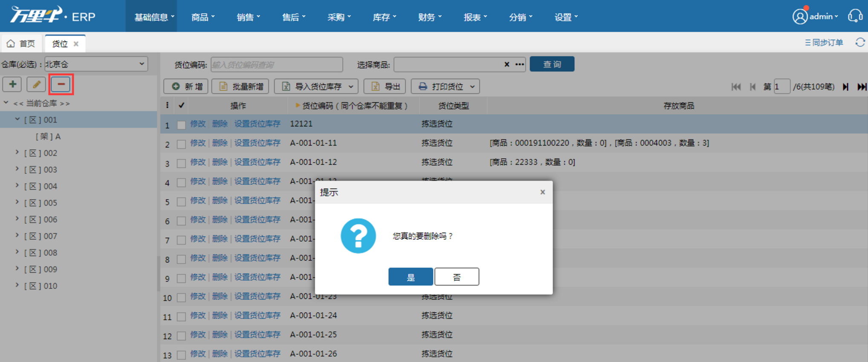Cancel deletion with the 否 button
868x362 pixels.
457,277
